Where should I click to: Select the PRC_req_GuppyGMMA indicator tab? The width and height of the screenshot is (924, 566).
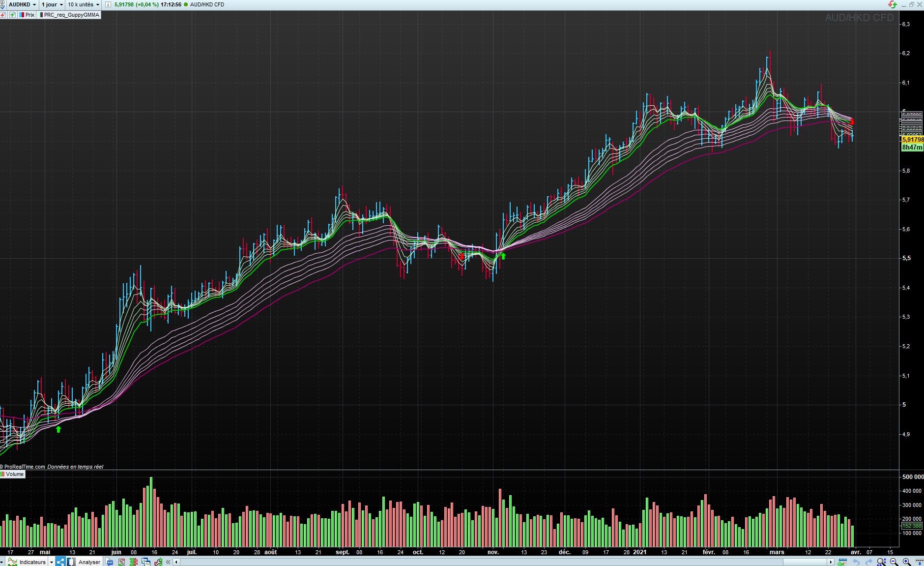tap(70, 15)
